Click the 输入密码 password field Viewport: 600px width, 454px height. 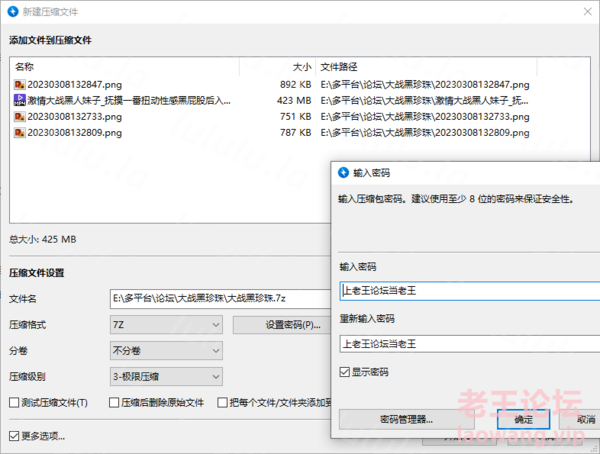coord(470,291)
